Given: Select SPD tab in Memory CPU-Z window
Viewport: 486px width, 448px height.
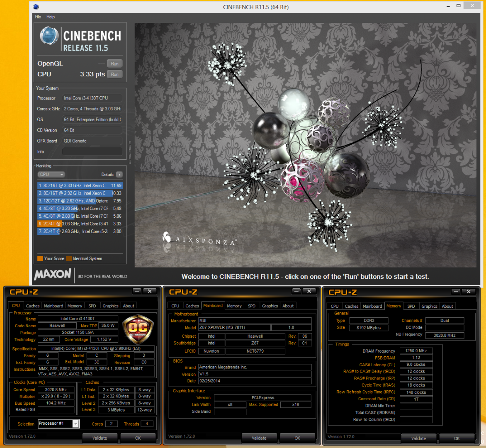Looking at the screenshot, I should [411, 306].
